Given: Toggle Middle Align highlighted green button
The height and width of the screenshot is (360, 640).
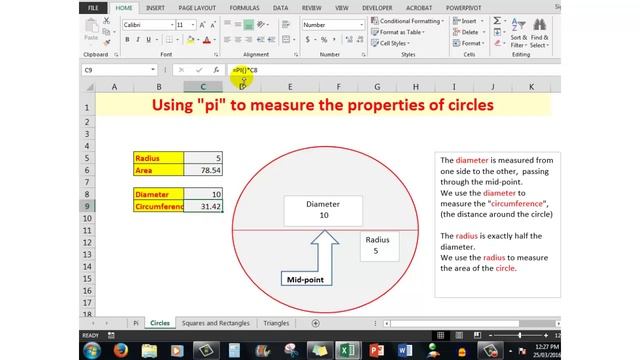Looking at the screenshot, I should 248,25.
